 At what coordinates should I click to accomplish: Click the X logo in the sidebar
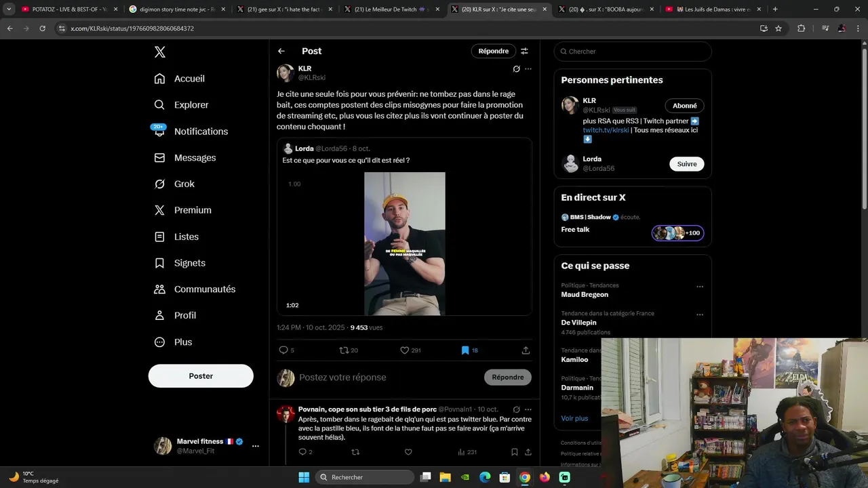coord(159,52)
